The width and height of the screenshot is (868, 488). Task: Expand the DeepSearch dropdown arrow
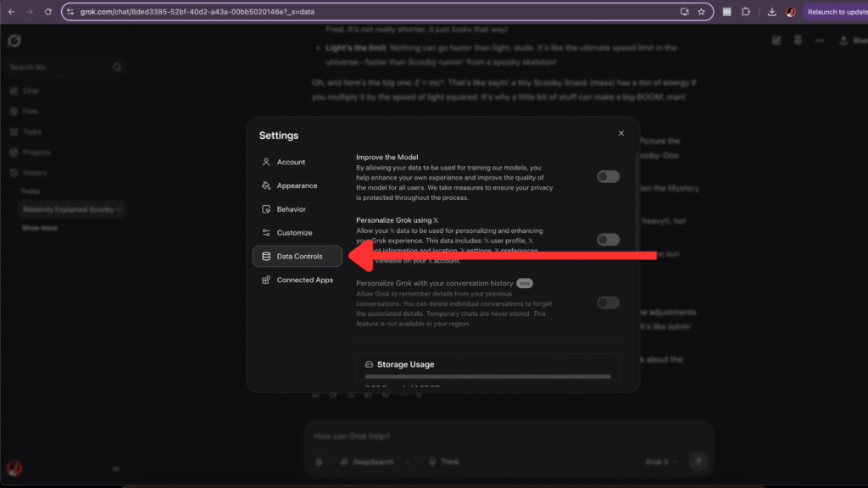pyautogui.click(x=408, y=462)
